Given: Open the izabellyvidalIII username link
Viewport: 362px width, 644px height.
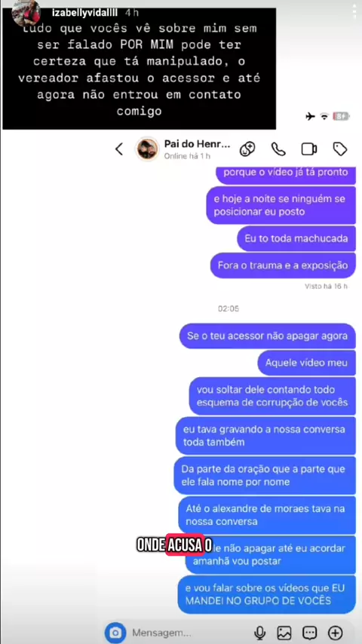Looking at the screenshot, I should 86,13.
